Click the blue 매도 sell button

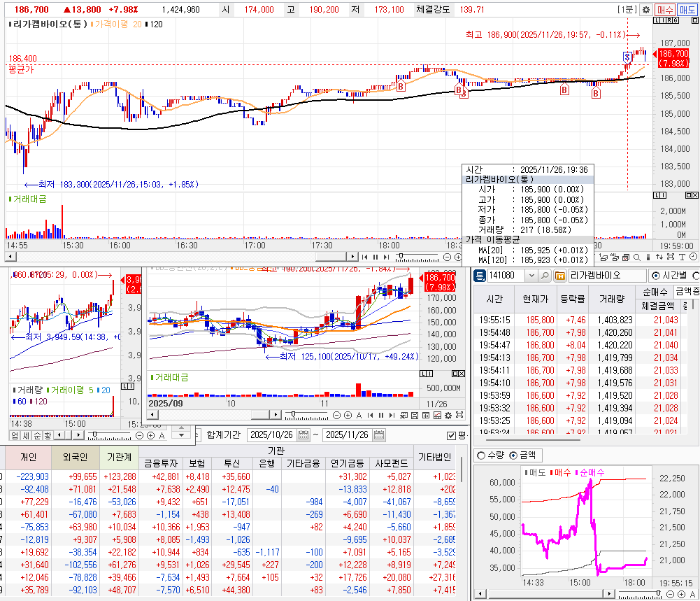(x=687, y=9)
